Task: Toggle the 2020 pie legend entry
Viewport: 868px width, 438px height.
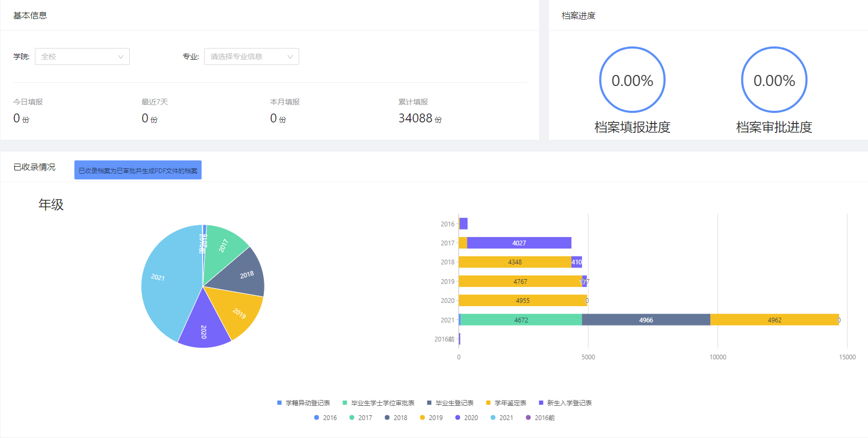Action: pyautogui.click(x=467, y=418)
